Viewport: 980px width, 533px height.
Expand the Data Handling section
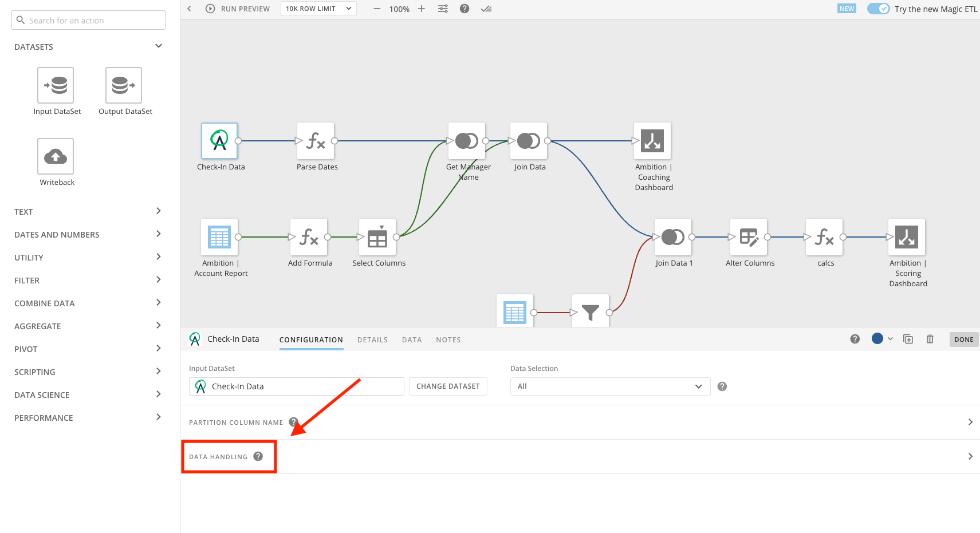coord(580,456)
